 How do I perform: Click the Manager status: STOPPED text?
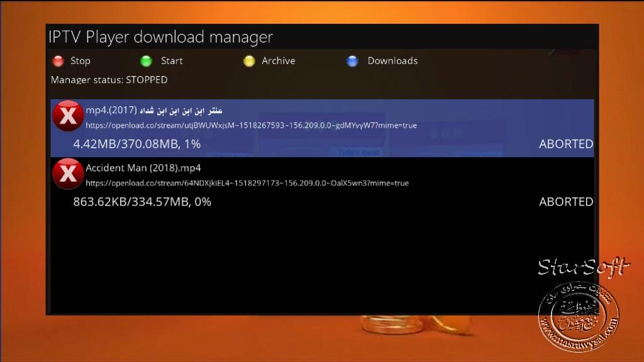pyautogui.click(x=109, y=80)
